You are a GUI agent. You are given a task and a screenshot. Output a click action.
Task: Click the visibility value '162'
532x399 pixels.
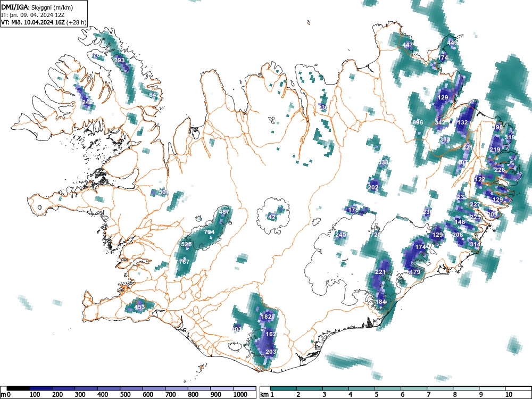click(271, 334)
